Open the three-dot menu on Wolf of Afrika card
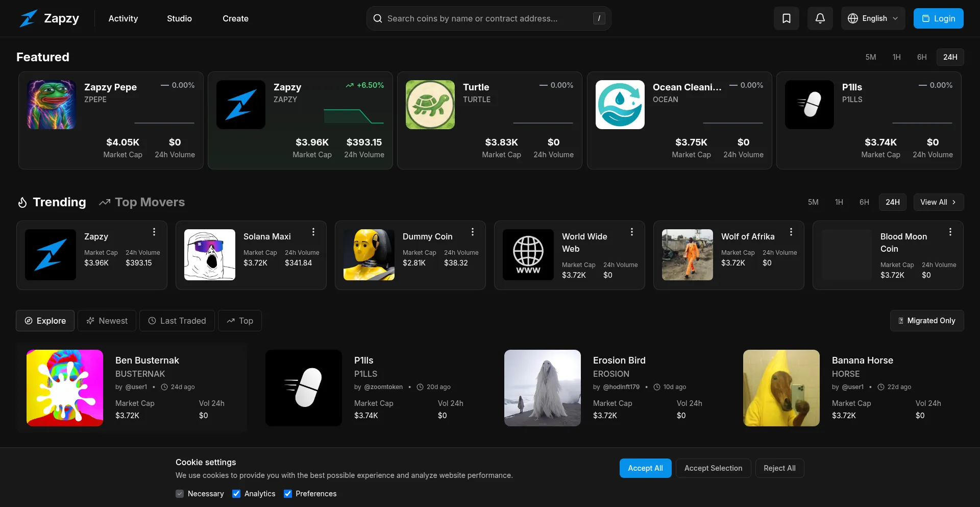980x507 pixels. pos(791,232)
